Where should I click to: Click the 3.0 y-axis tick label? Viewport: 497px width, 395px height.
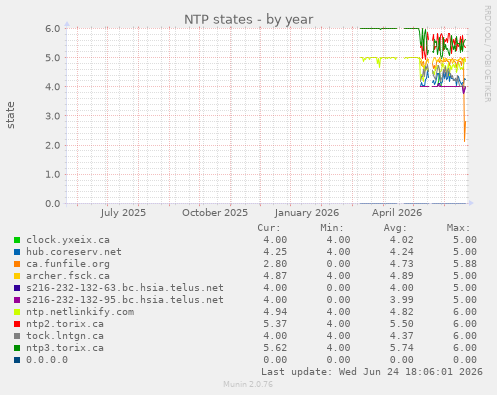click(x=53, y=116)
